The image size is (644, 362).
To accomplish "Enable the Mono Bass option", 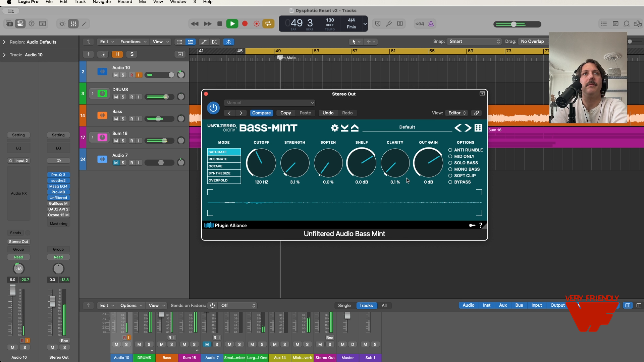I will (450, 169).
